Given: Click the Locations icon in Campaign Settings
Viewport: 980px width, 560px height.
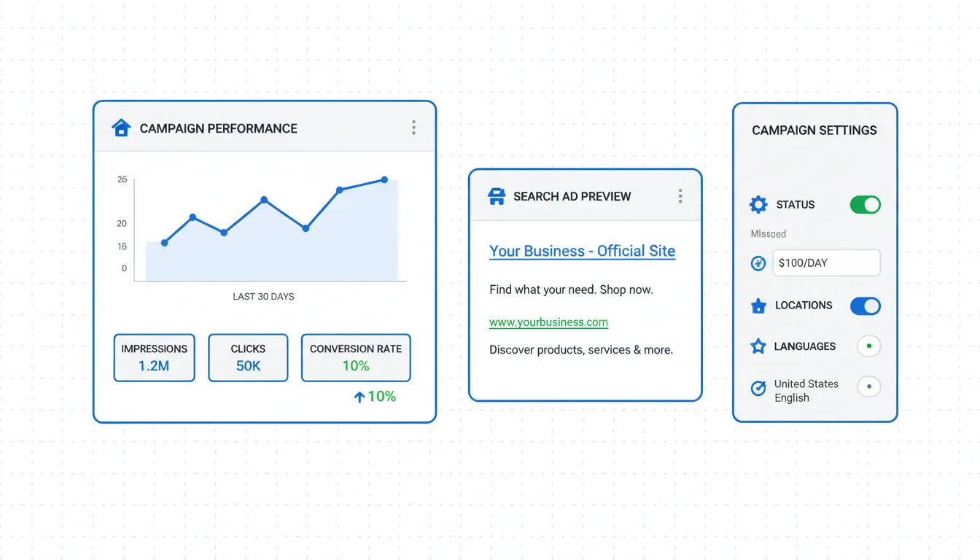Looking at the screenshot, I should coord(758,306).
